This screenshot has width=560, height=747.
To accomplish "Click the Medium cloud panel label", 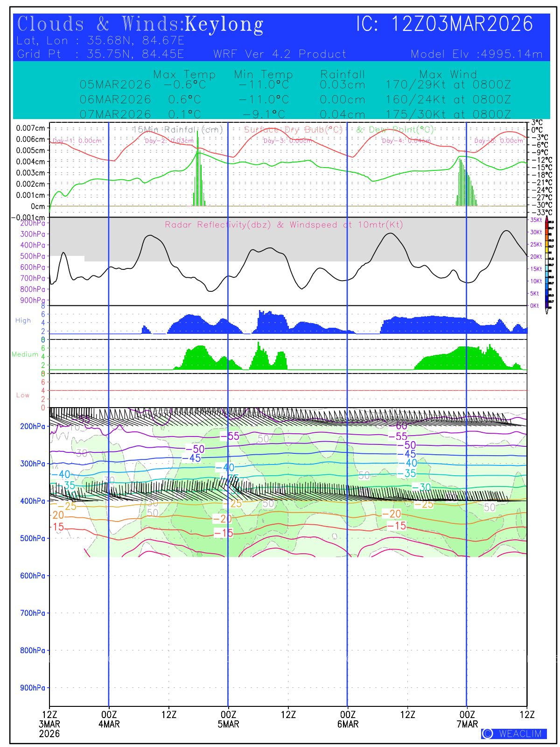I will 25,354.
